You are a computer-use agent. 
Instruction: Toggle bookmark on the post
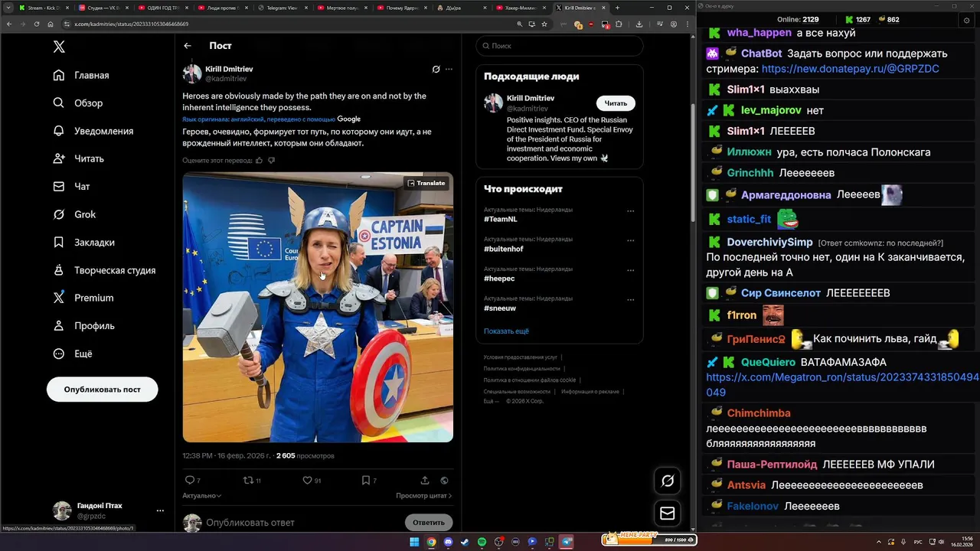366,481
